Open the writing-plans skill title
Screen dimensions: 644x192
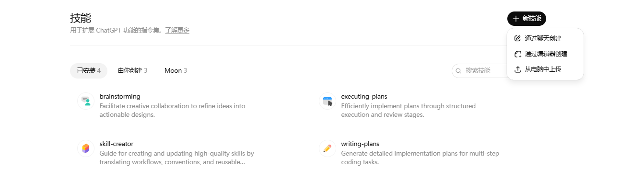pos(360,144)
